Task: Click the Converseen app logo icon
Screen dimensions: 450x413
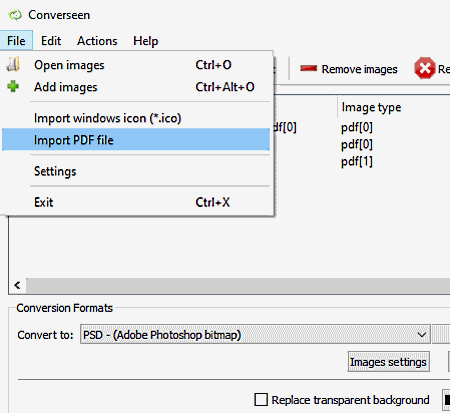Action: (15, 15)
